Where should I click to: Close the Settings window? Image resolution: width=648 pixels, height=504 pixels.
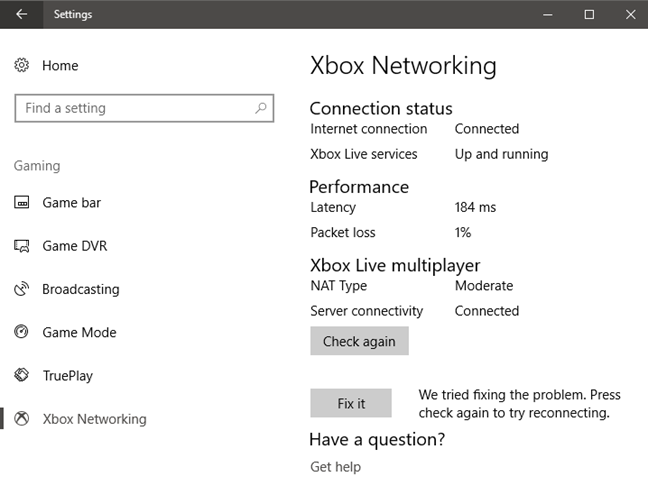click(631, 14)
